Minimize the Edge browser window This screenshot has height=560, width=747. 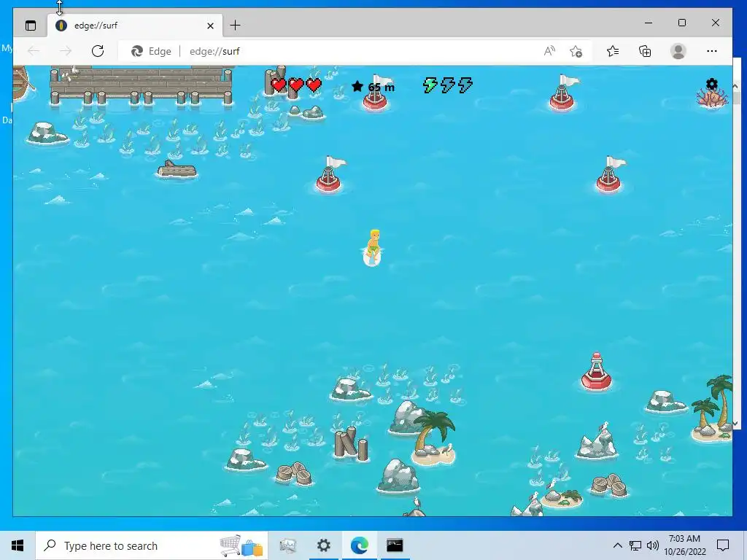649,23
